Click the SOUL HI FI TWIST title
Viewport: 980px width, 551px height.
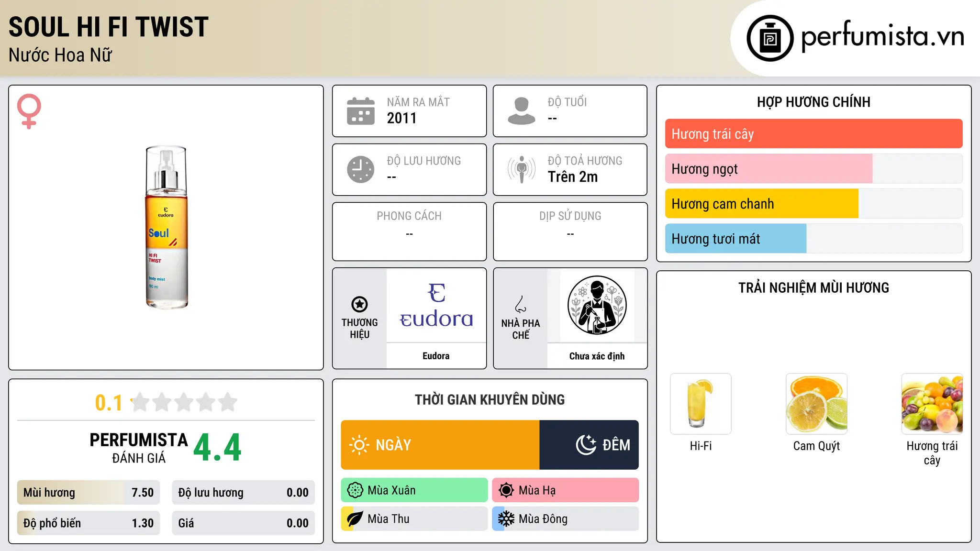point(109,27)
